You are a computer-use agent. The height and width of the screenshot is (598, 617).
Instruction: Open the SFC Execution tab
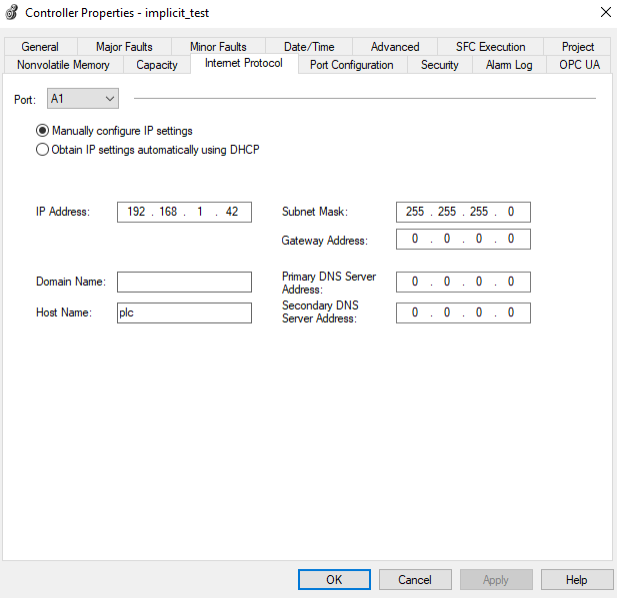[x=490, y=46]
